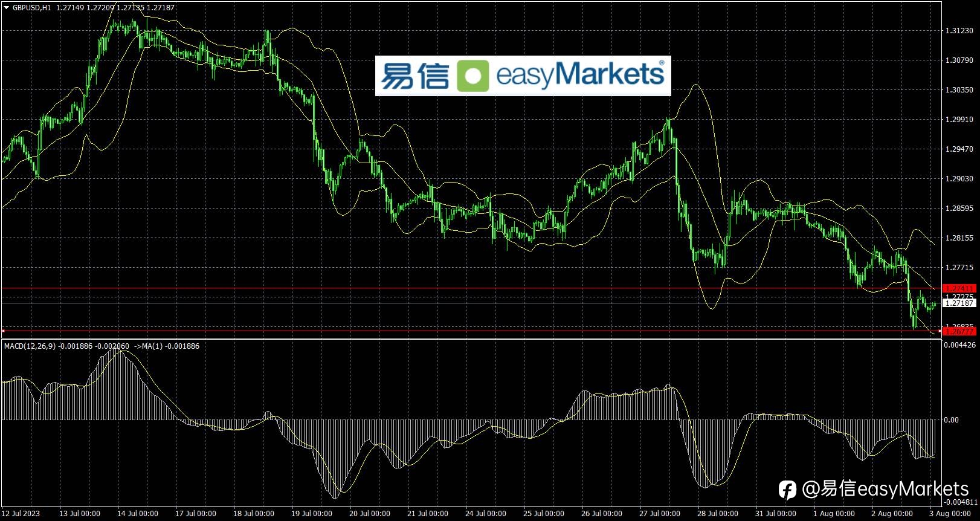Click the 1.29030 price axis label

point(959,179)
